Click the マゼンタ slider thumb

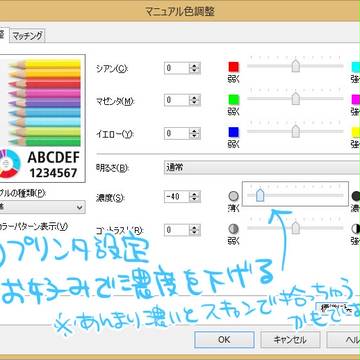point(296,99)
